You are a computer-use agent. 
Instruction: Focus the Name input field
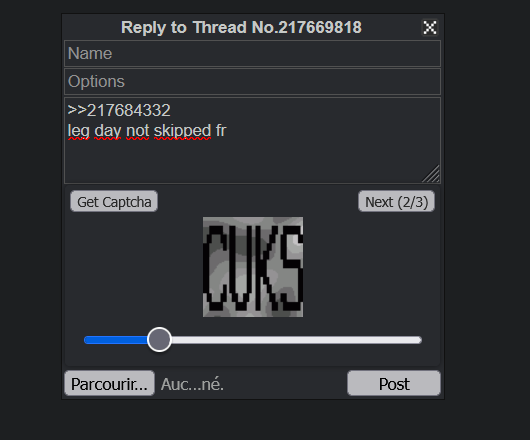(252, 53)
